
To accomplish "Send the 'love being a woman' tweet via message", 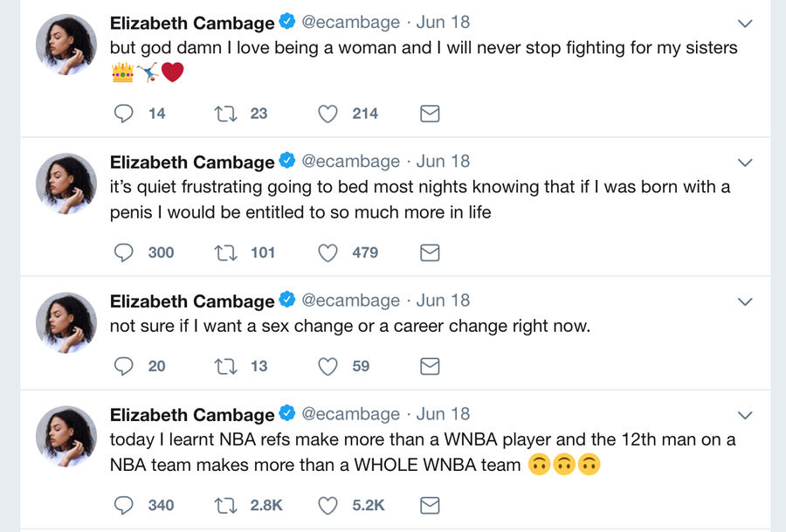I will (x=430, y=114).
